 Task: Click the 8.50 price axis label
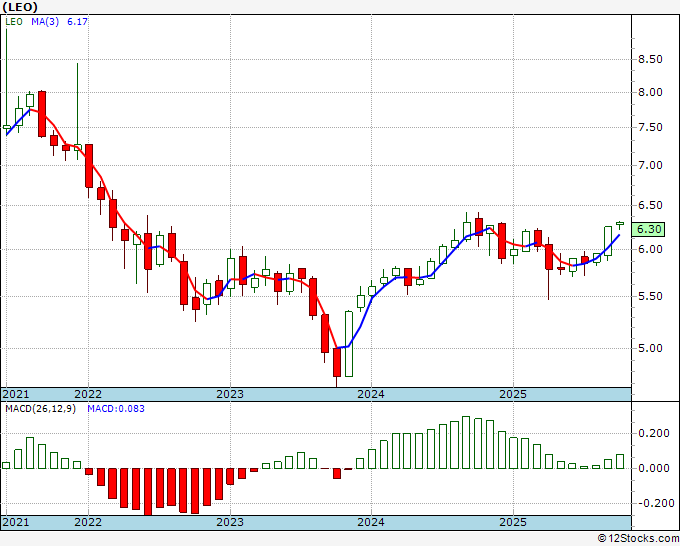[650, 59]
